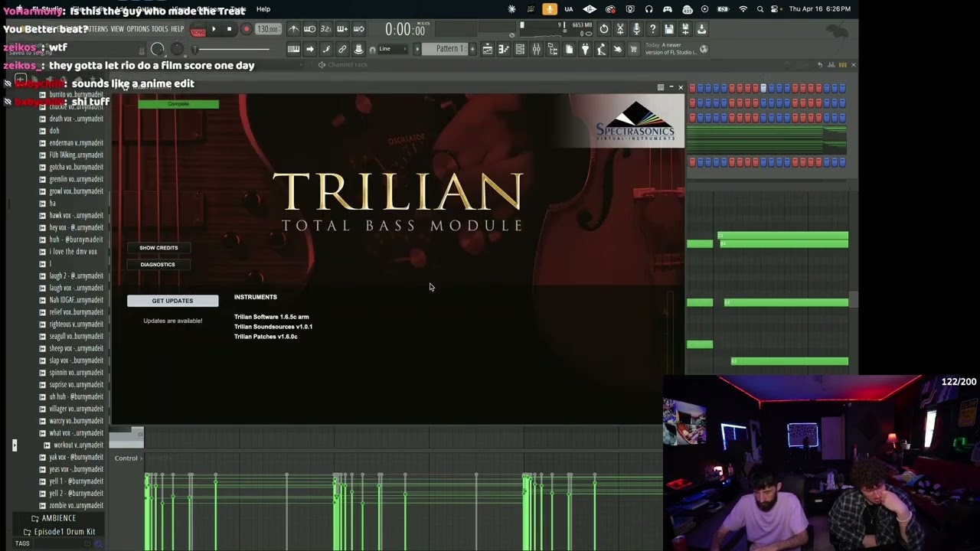Open the Mixer view
This screenshot has height=551, width=980.
click(536, 49)
